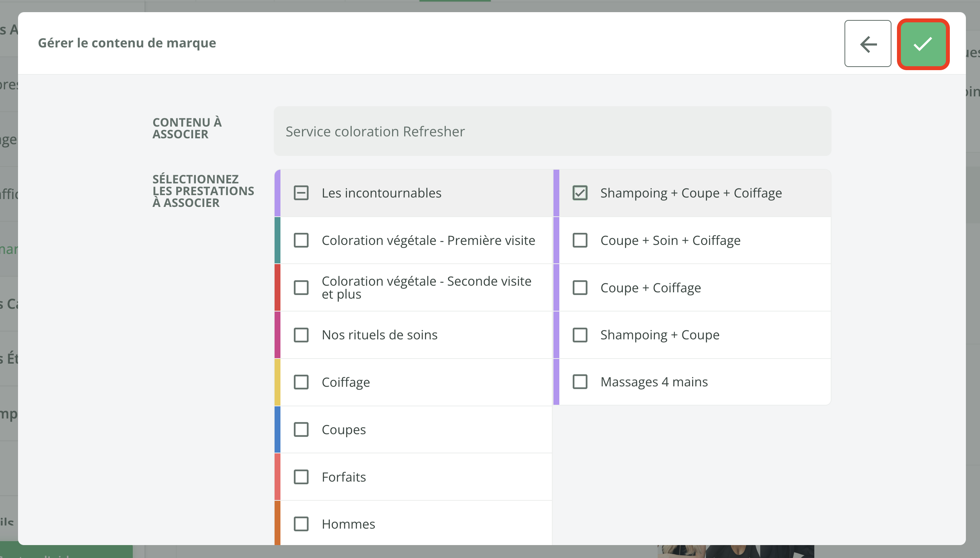The image size is (980, 558).
Task: Tick the Nos rituels de soins checkbox
Action: point(301,335)
